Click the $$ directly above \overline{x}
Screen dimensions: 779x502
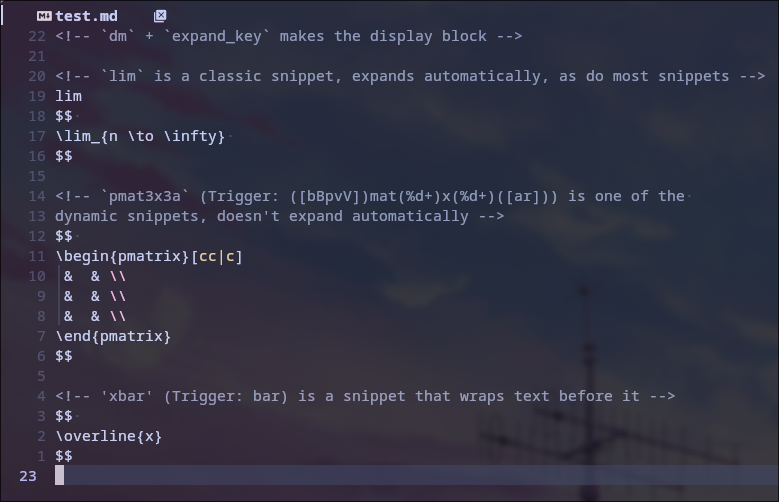pyautogui.click(x=64, y=416)
